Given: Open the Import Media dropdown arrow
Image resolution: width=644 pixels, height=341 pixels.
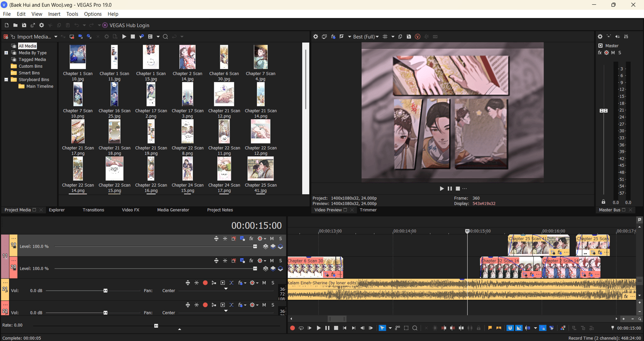Looking at the screenshot, I should [x=56, y=36].
